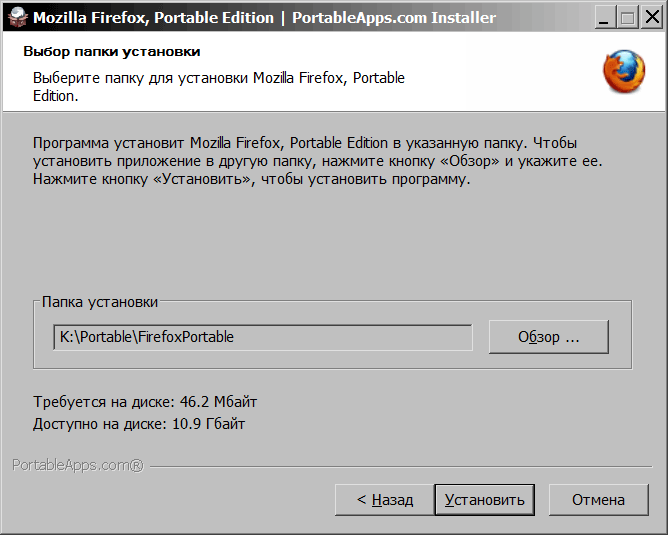Minimize the PortableApps.com Installer window

pos(605,18)
